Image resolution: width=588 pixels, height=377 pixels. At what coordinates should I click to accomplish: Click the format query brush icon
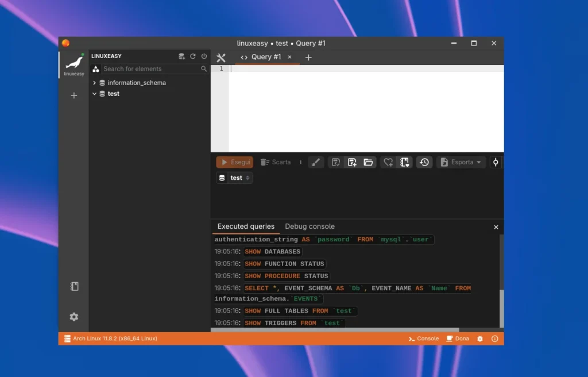click(316, 162)
